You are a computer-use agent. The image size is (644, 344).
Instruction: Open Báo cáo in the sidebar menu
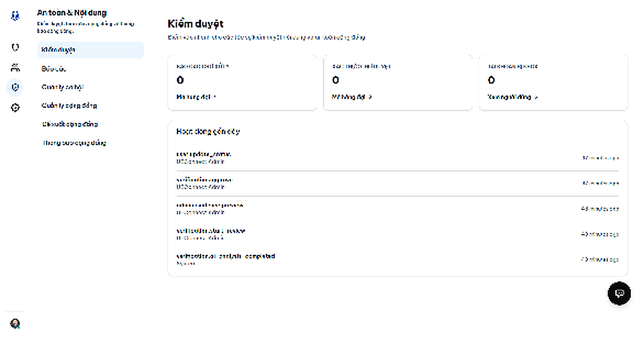[91, 69]
